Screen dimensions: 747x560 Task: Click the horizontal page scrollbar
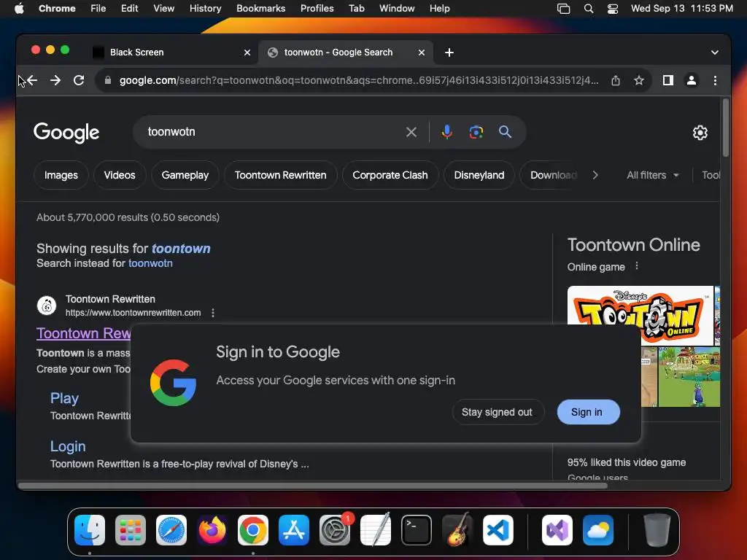(312, 486)
